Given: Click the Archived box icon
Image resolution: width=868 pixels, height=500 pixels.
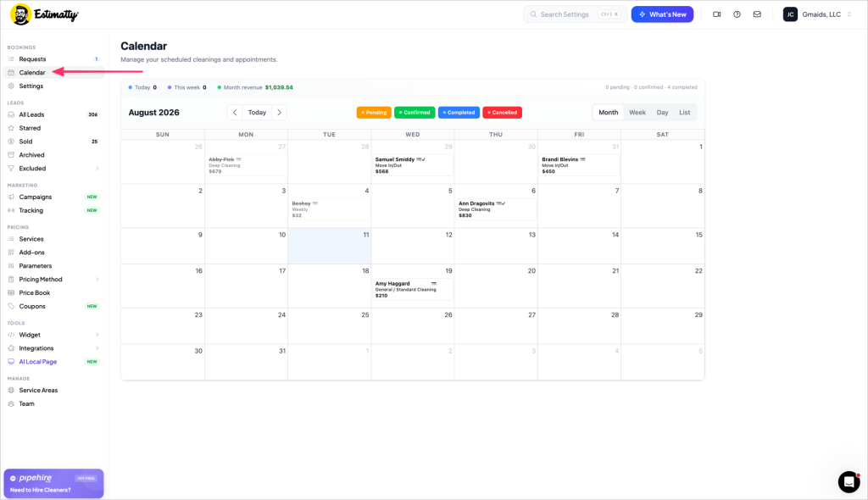Looking at the screenshot, I should [x=11, y=155].
